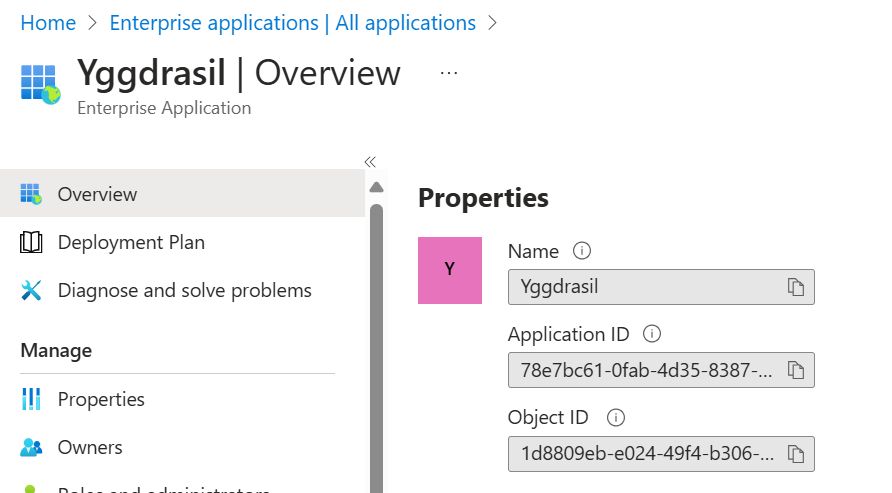
Task: Collapse the sidebar with double chevron
Action: [x=370, y=162]
